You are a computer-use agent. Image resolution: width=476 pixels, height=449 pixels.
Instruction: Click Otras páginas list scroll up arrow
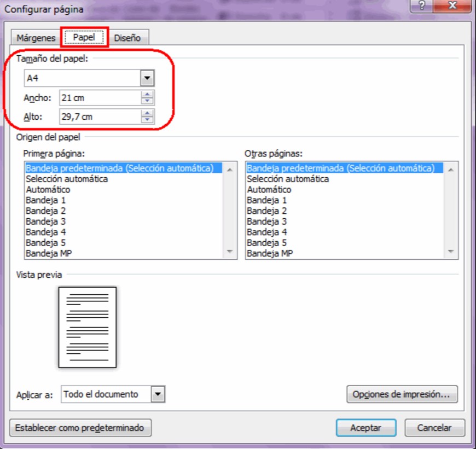tap(451, 170)
